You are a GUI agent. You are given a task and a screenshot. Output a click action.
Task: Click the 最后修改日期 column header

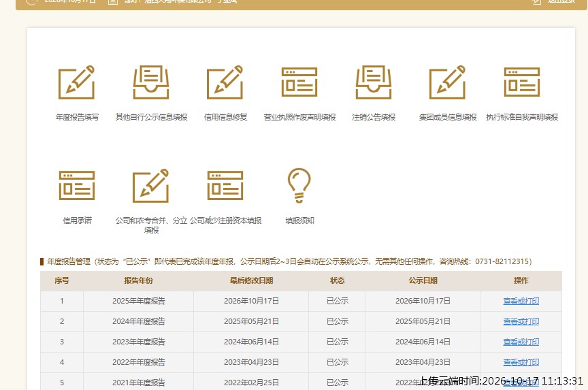pos(251,280)
